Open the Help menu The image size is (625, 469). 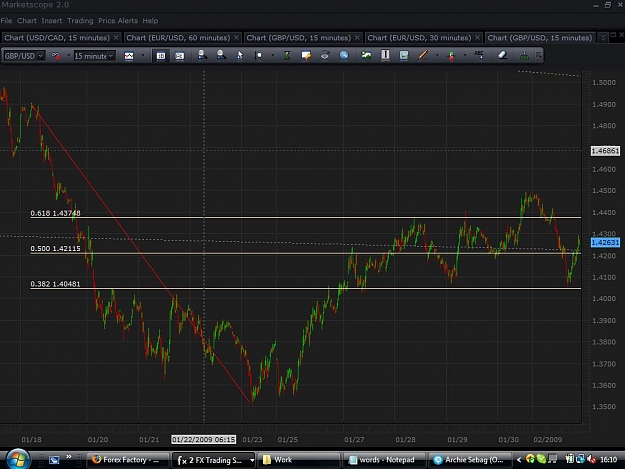point(150,21)
